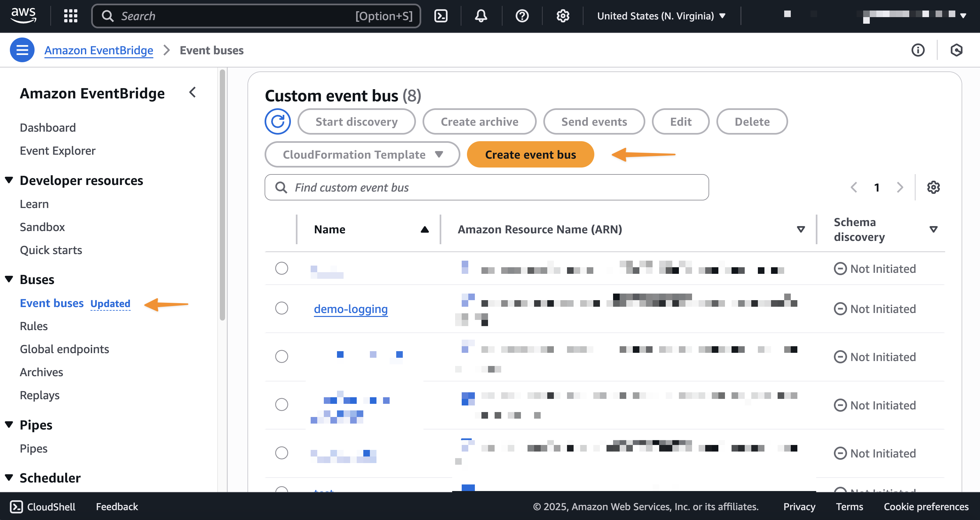This screenshot has height=520, width=980.
Task: Go to Archives in the sidebar
Action: click(41, 372)
